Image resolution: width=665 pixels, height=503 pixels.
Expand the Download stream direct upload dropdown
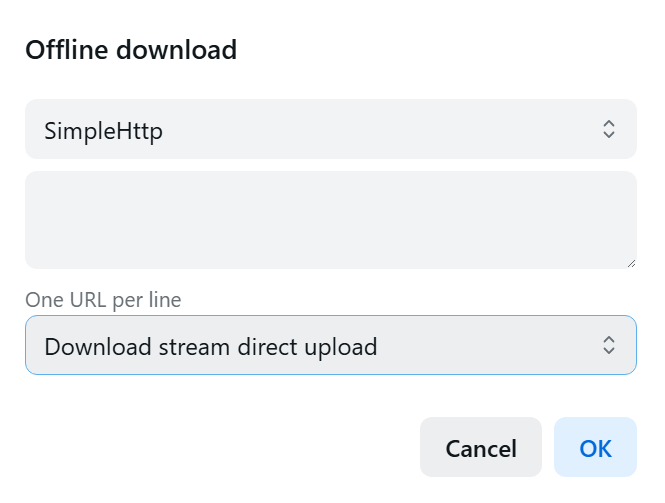[x=330, y=346]
